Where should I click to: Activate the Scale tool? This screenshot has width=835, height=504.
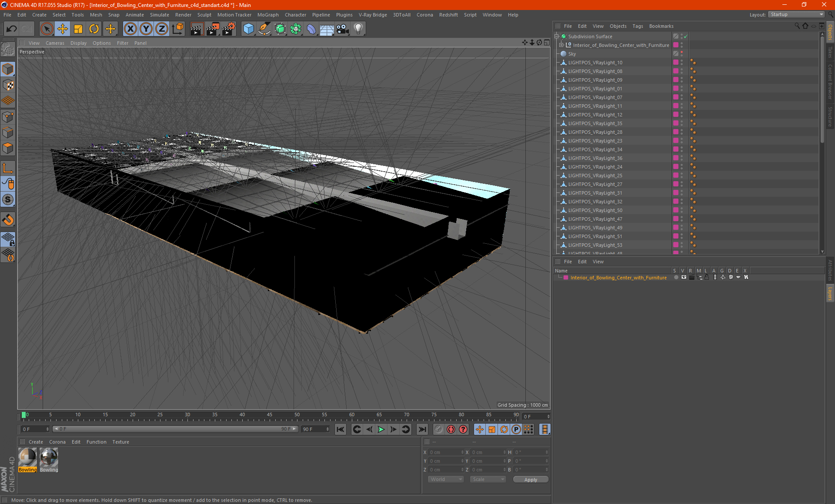(x=78, y=29)
